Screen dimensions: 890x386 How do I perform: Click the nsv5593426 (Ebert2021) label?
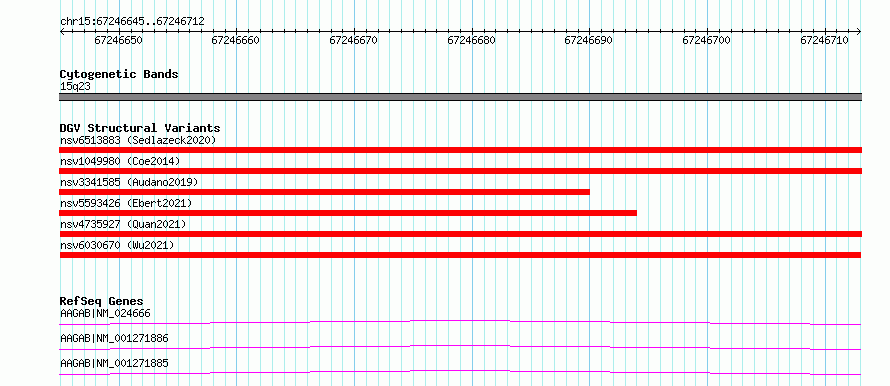point(126,203)
